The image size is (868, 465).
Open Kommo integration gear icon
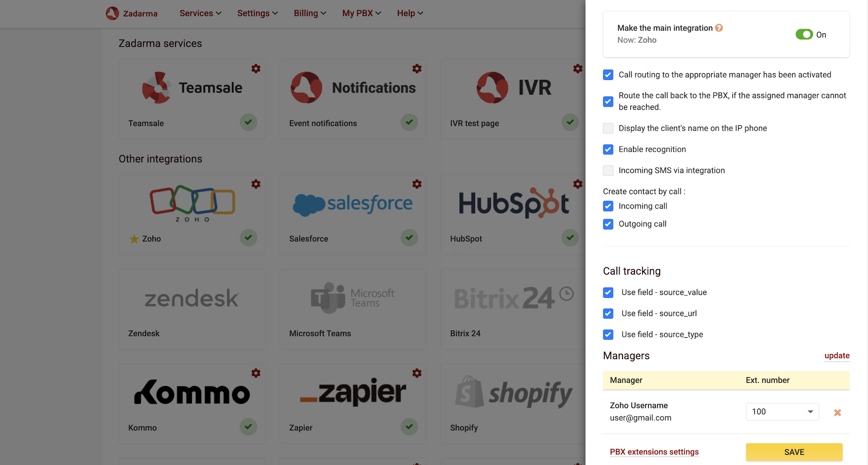pos(256,373)
